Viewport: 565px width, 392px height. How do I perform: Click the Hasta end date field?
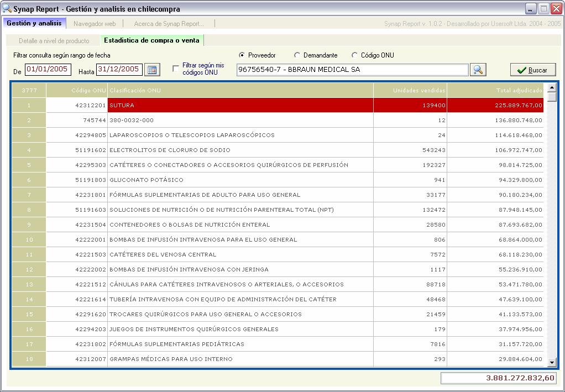119,69
